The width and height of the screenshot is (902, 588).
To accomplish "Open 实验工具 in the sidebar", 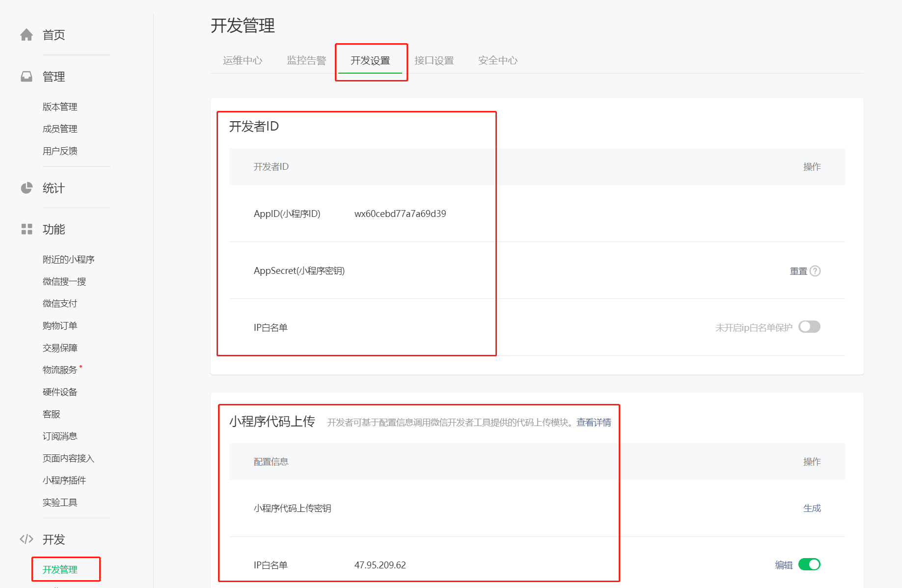I will (60, 502).
